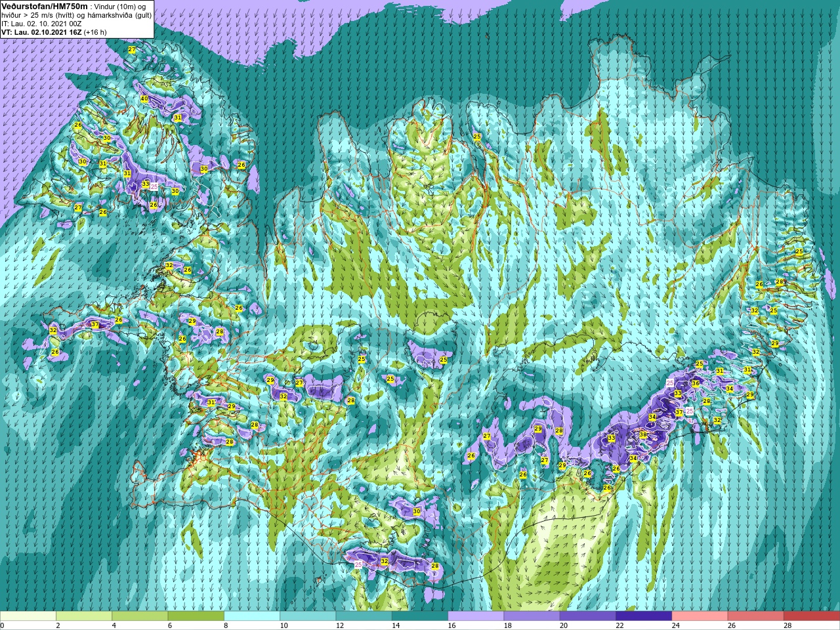Viewport: 840px width, 630px height.
Task: Click the deep indigo 22–24 m/s legend swatch
Action: pos(644,616)
